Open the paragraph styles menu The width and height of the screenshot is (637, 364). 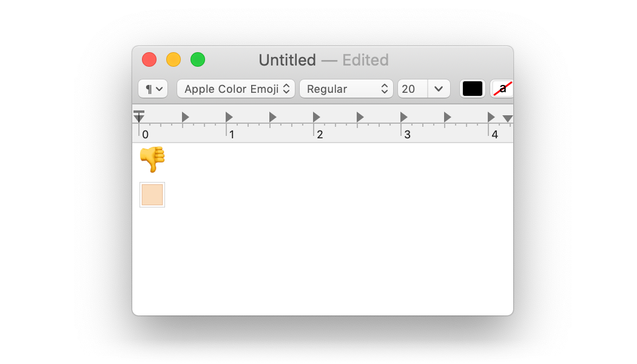153,89
